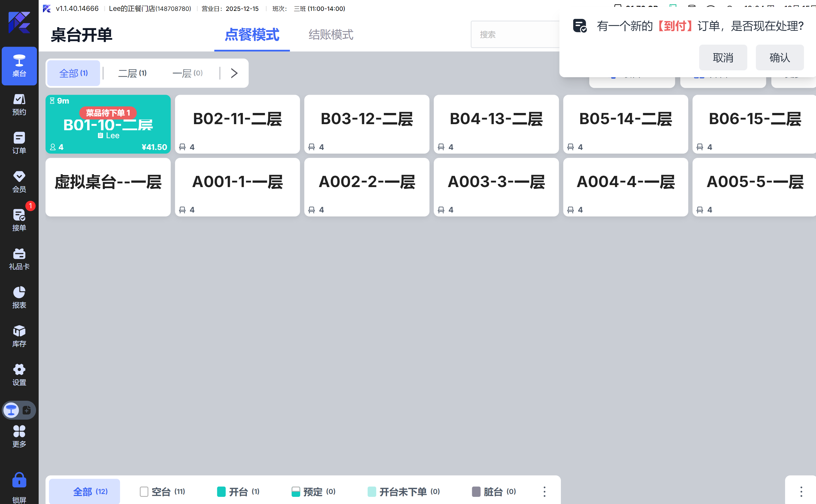The height and width of the screenshot is (504, 816).
Task: Filter tables by 脏台 status swatch
Action: tap(476, 491)
